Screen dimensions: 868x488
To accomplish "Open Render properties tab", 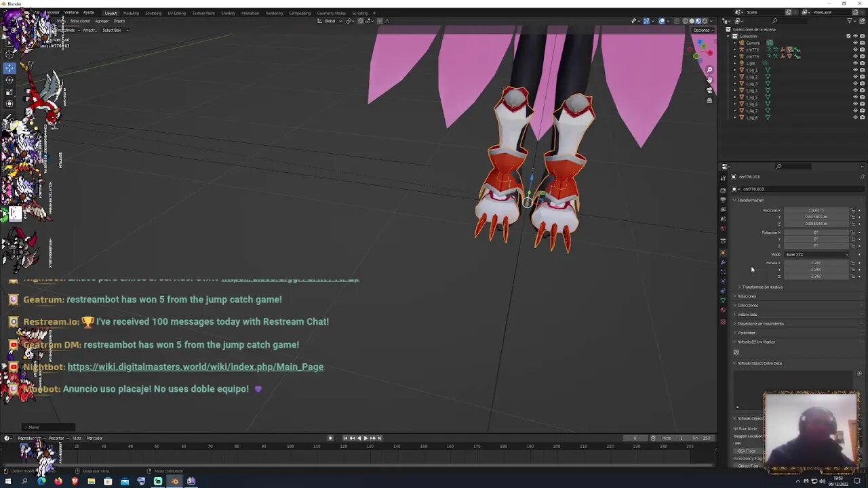I will [x=723, y=190].
